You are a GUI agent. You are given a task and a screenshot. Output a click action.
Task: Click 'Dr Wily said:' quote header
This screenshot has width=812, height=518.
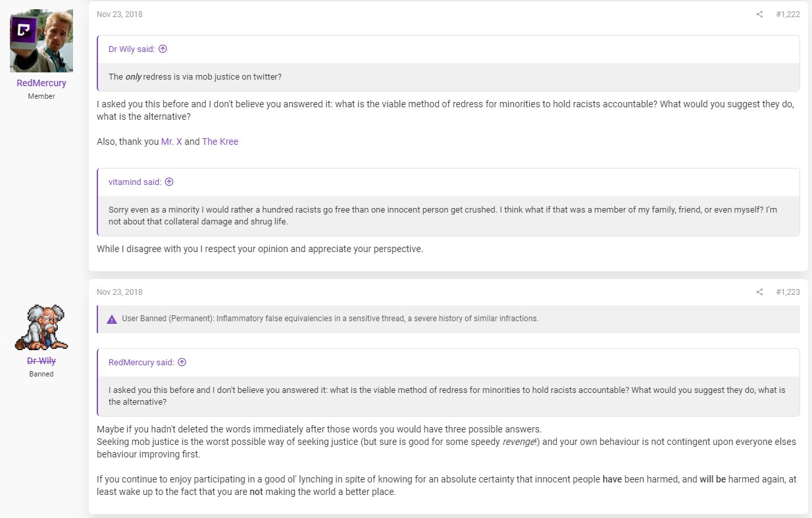[x=132, y=49]
